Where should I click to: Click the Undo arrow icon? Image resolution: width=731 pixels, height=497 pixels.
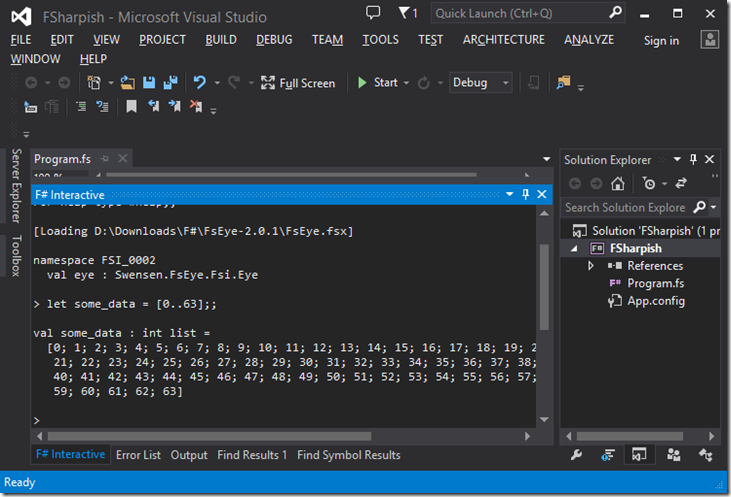click(x=200, y=83)
